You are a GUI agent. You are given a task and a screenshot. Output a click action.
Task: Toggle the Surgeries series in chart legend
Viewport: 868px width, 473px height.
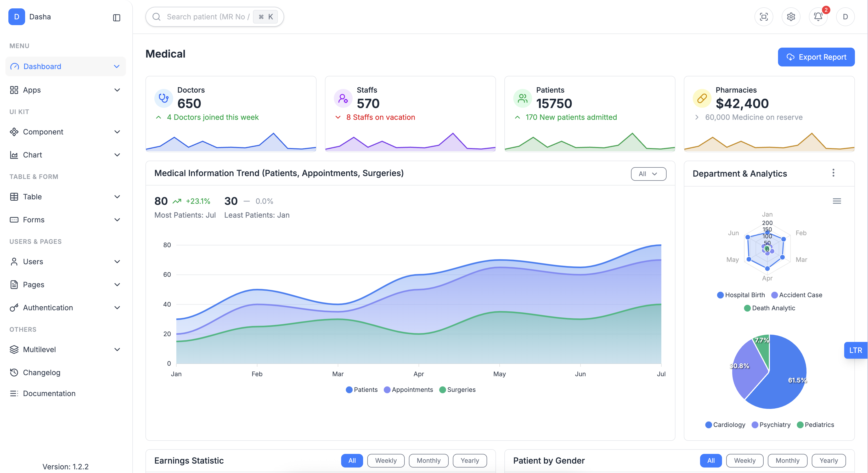pos(457,390)
